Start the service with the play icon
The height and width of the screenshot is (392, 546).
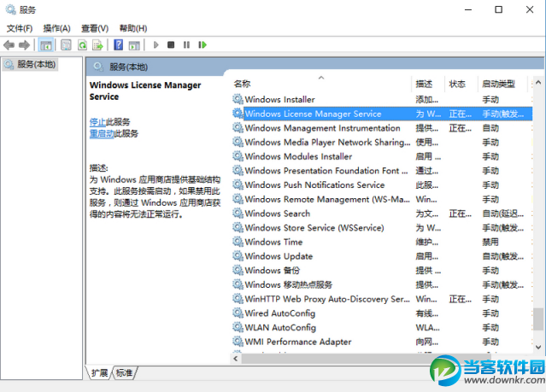(156, 45)
